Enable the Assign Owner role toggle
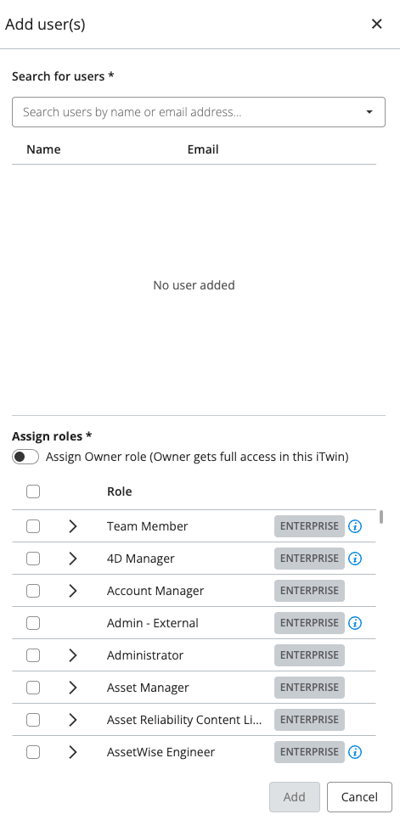Image resolution: width=400 pixels, height=820 pixels. 26,457
